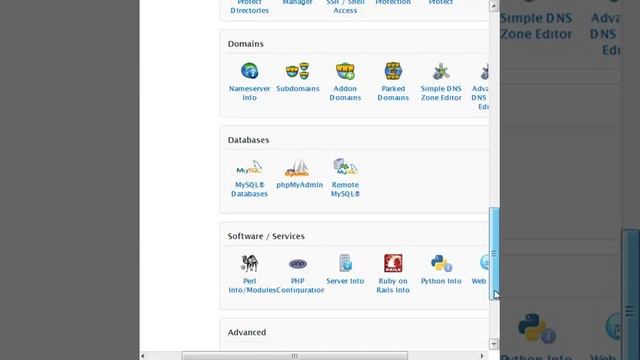
Task: Click the Databases section heading
Action: click(249, 140)
